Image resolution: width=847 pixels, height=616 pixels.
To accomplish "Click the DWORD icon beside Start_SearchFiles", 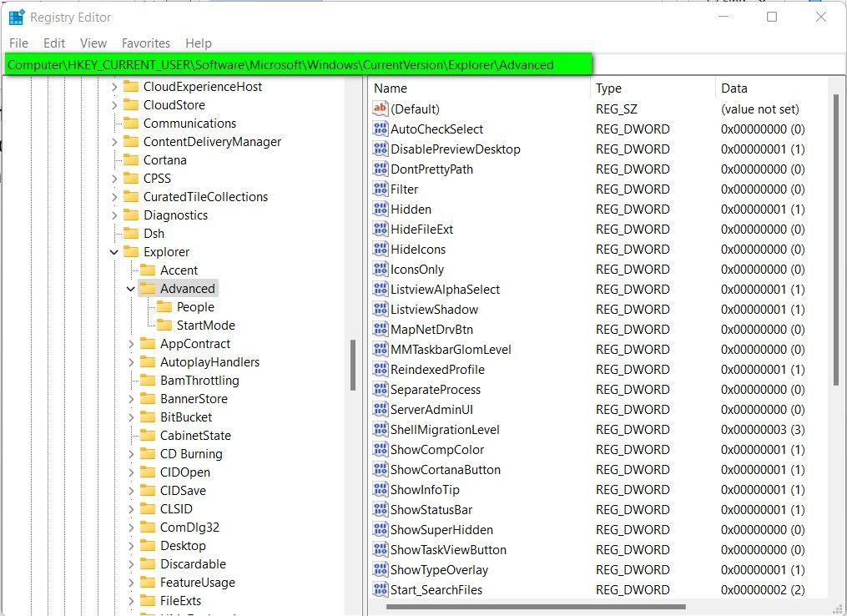I will coord(381,589).
